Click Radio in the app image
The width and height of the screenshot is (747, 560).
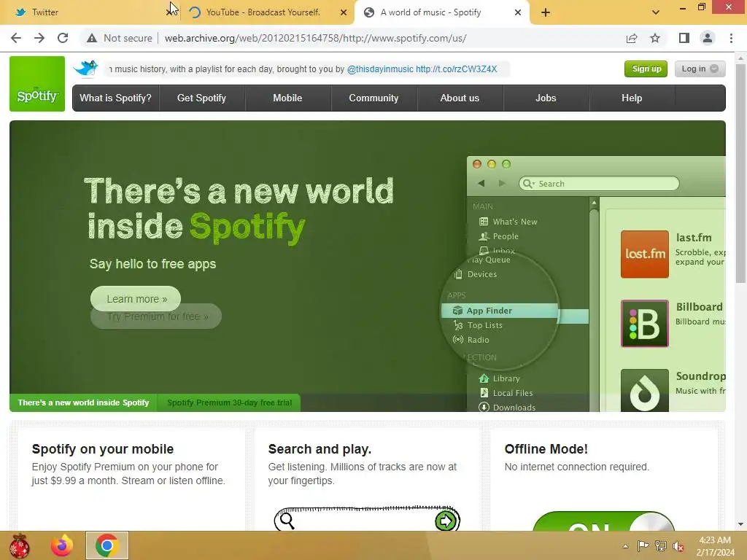coord(471,340)
